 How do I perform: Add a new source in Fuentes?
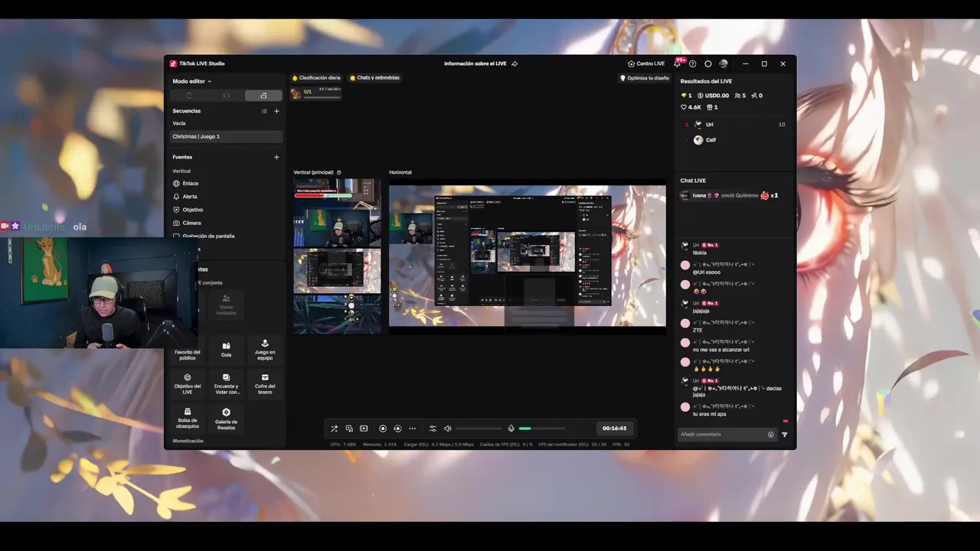pos(276,157)
